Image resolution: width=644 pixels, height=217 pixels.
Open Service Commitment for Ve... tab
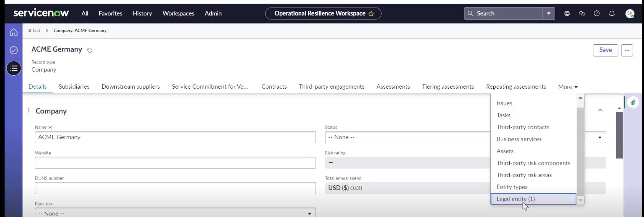click(210, 87)
